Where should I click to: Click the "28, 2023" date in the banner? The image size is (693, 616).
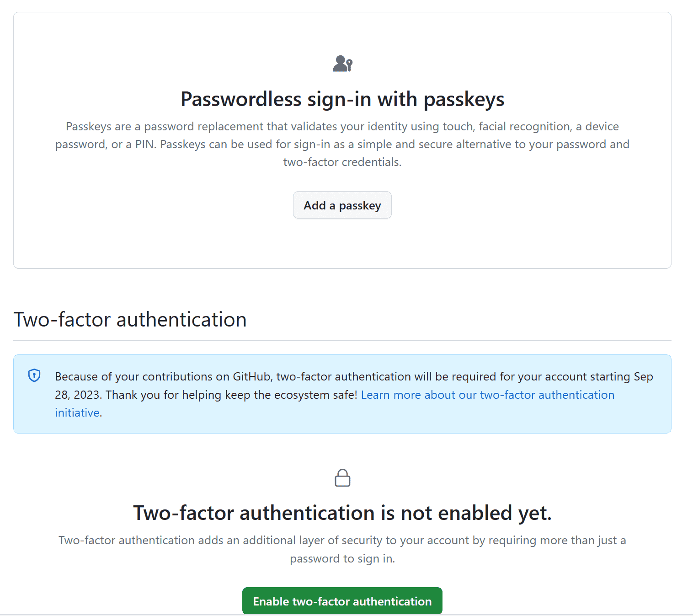click(x=77, y=395)
